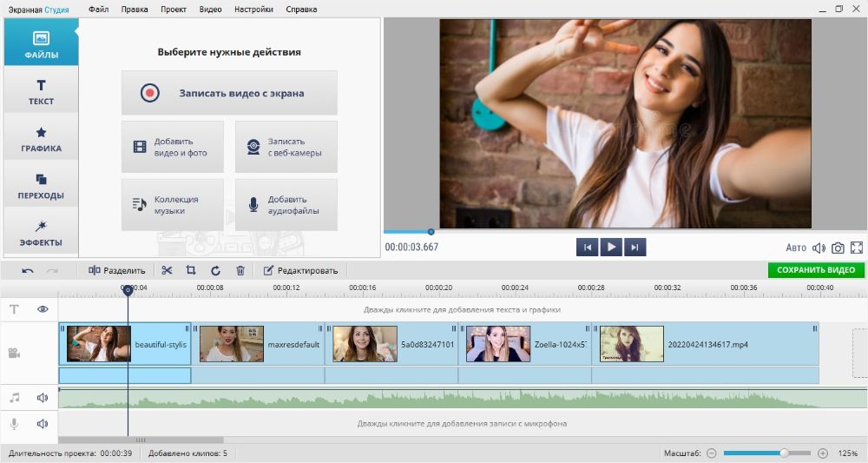The image size is (868, 463).
Task: Delete clip with trash bin icon
Action: point(240,270)
